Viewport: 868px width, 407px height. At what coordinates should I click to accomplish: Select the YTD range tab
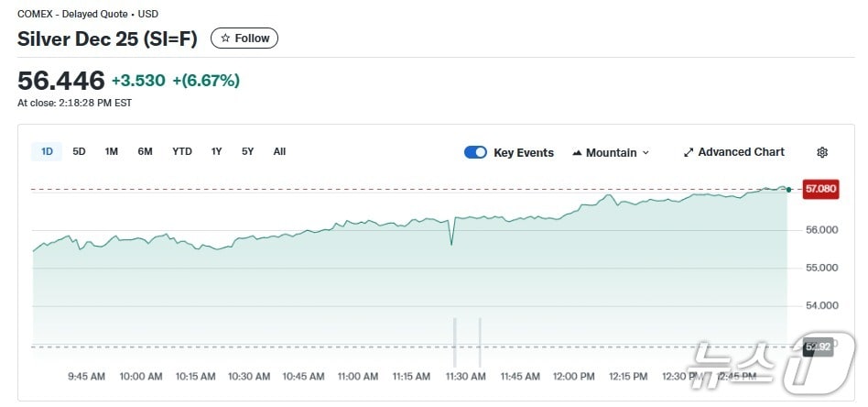click(x=182, y=151)
